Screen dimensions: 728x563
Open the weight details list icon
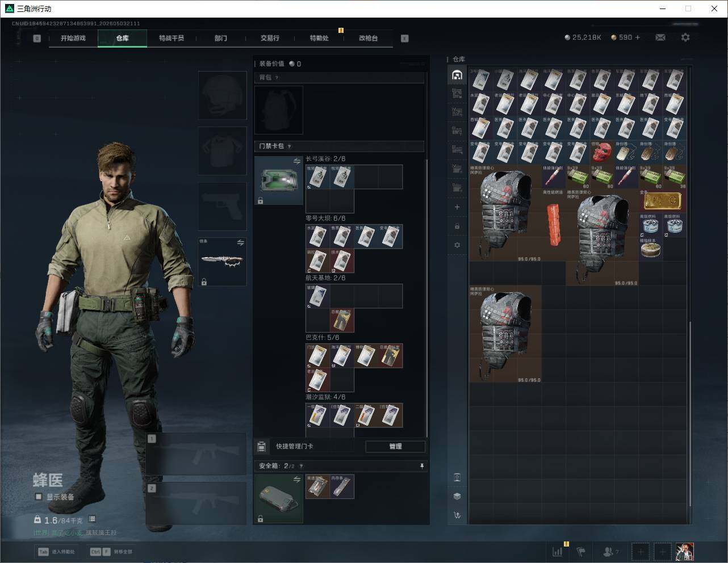click(x=92, y=519)
